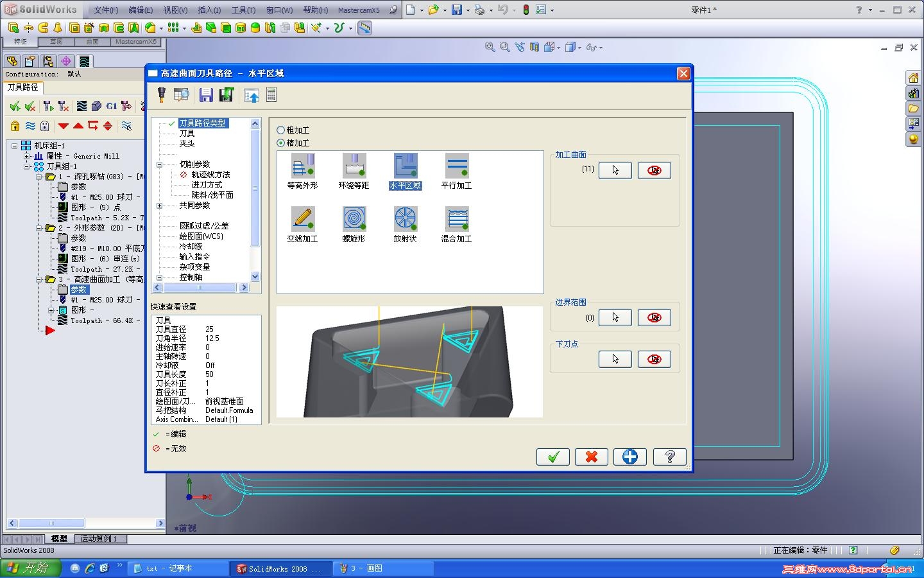Open the Mastercam toolpaths manager panel tab icon
The width and height of the screenshot is (924, 578).
pyautogui.click(x=84, y=61)
